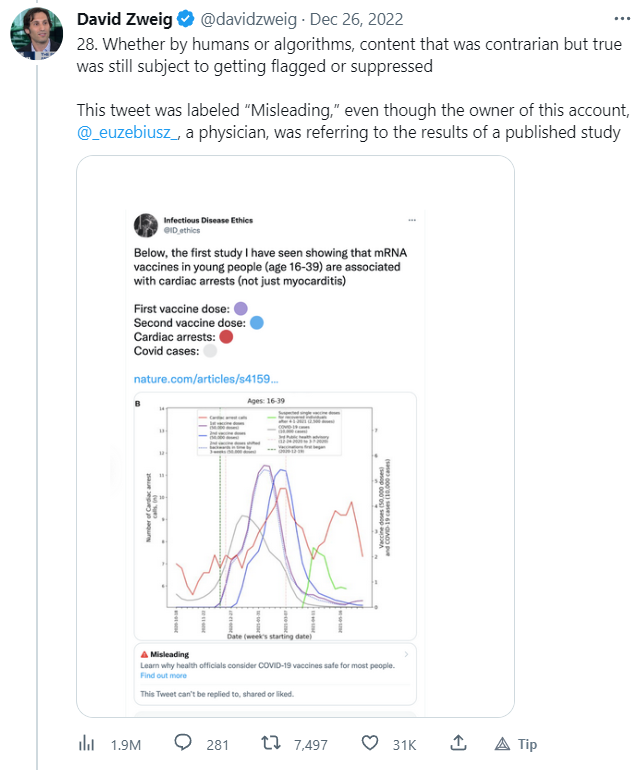Click the reply speech bubble icon

coord(183,743)
